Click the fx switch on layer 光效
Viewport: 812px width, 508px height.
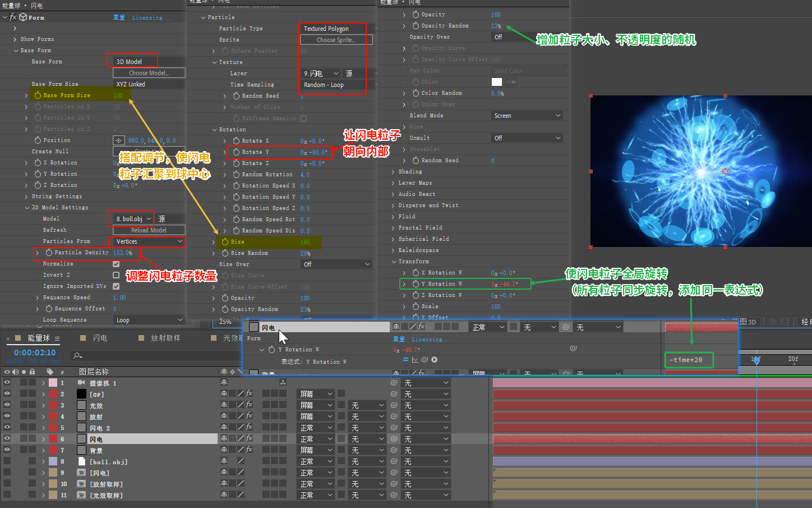point(249,405)
